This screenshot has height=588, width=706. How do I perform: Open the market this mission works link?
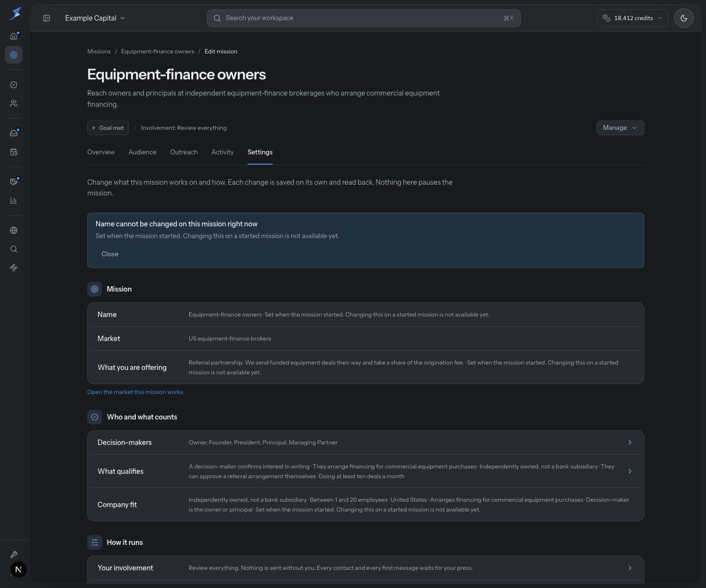135,392
